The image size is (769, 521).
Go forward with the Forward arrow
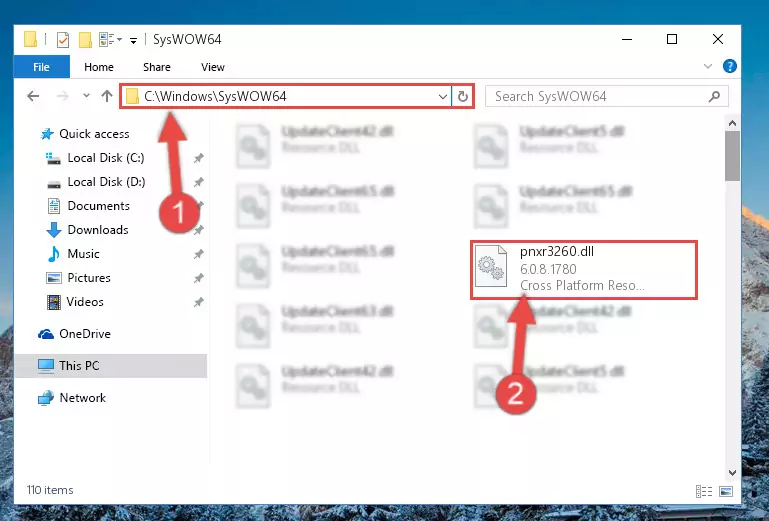62,96
